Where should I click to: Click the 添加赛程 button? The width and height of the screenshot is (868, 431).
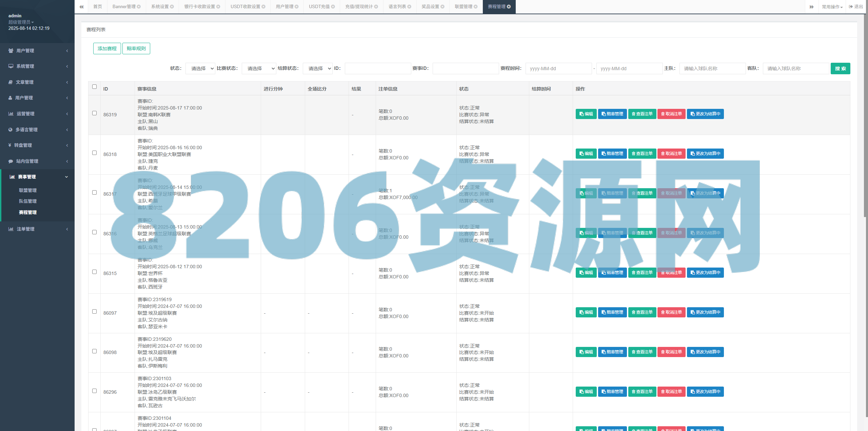pos(107,48)
